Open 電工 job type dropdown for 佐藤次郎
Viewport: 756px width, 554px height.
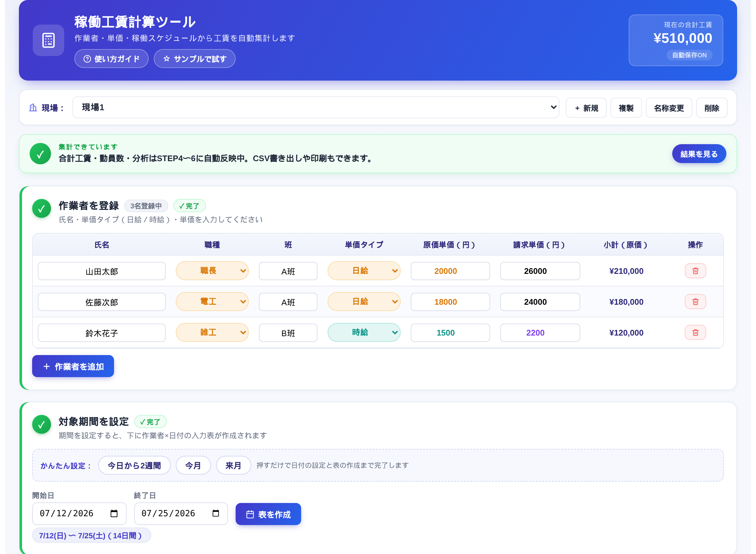click(212, 302)
